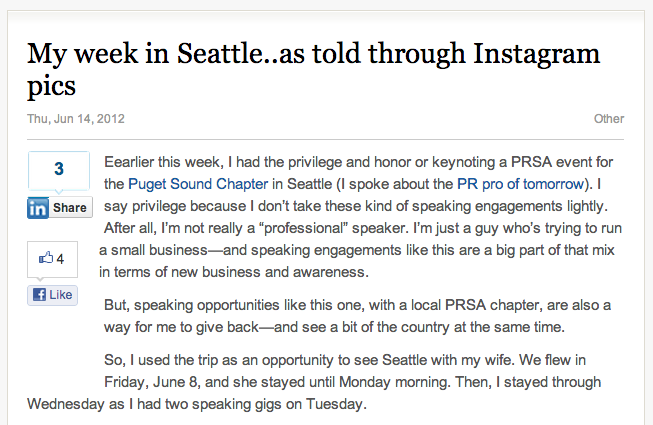Viewport: 653px width, 425px height.
Task: Click the paragraph starting "Eearlier this week"
Action: click(x=361, y=217)
